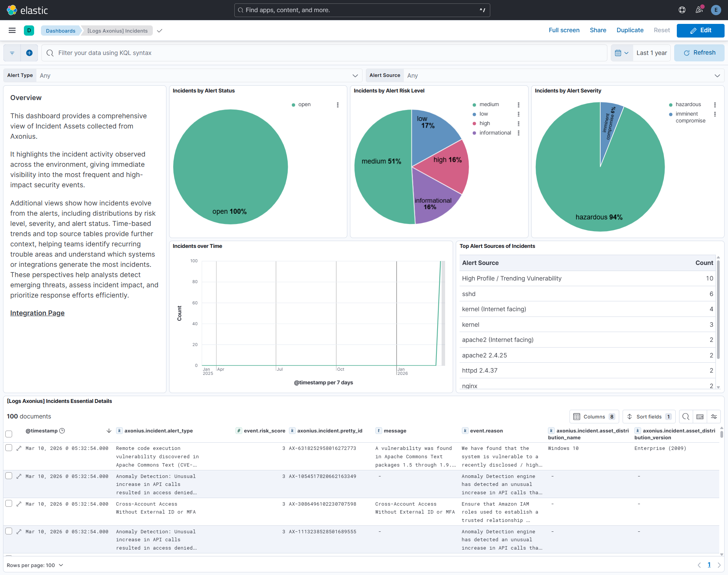Click the "sshd" alert source row

click(x=587, y=294)
